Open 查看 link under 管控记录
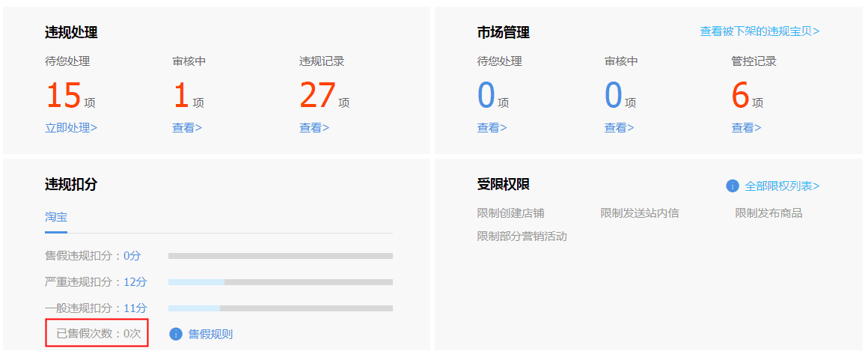 [x=746, y=128]
